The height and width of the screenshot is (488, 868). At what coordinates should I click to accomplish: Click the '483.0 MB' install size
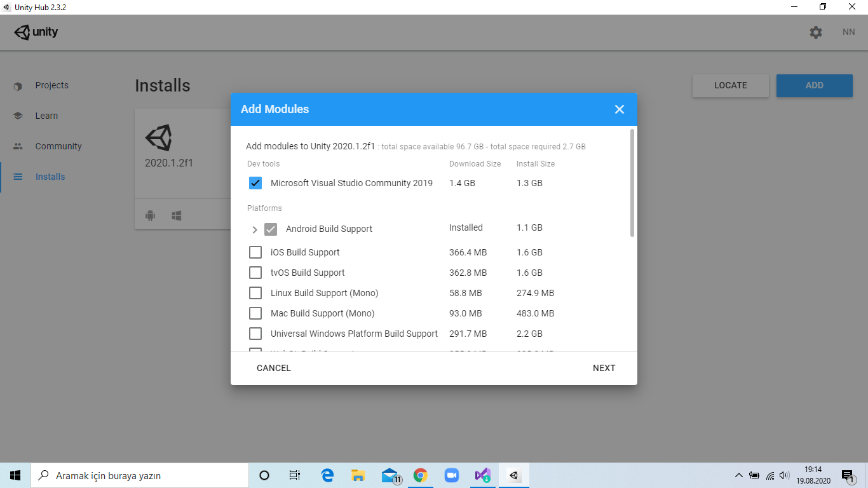point(535,313)
